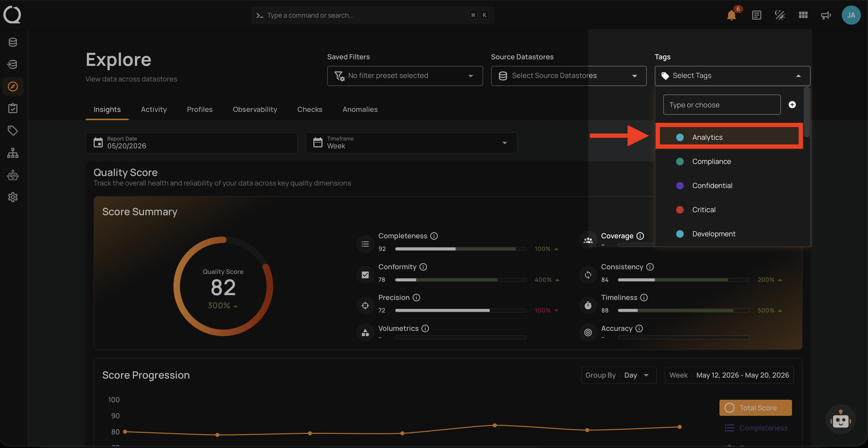Open the Tags icon in left sidebar
The width and height of the screenshot is (868, 448).
[x=13, y=130]
